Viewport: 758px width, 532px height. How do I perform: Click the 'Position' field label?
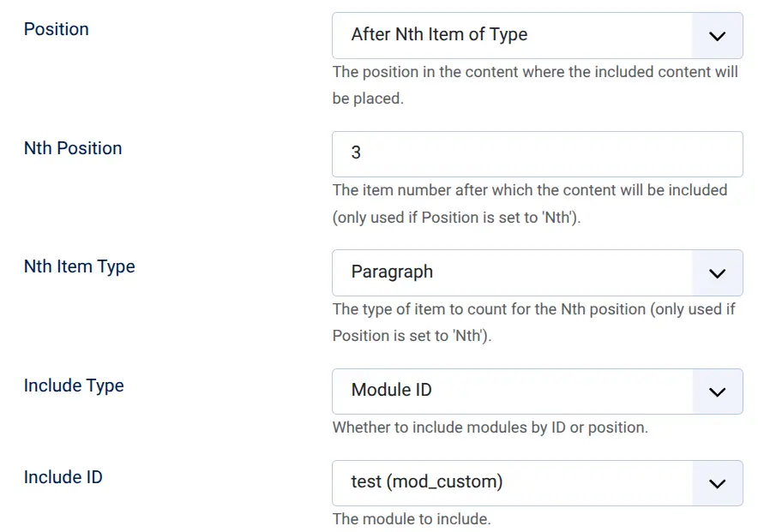pyautogui.click(x=56, y=29)
